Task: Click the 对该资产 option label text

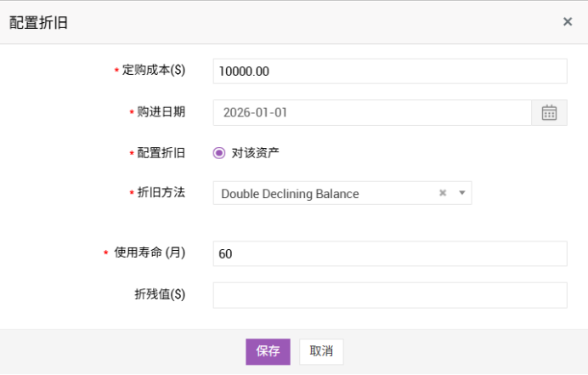Action: 255,153
